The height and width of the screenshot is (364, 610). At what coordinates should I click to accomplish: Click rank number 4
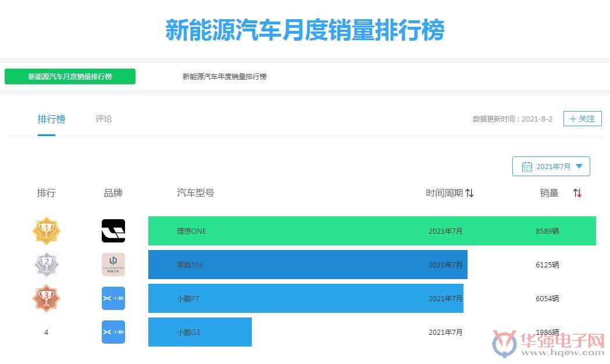(47, 333)
